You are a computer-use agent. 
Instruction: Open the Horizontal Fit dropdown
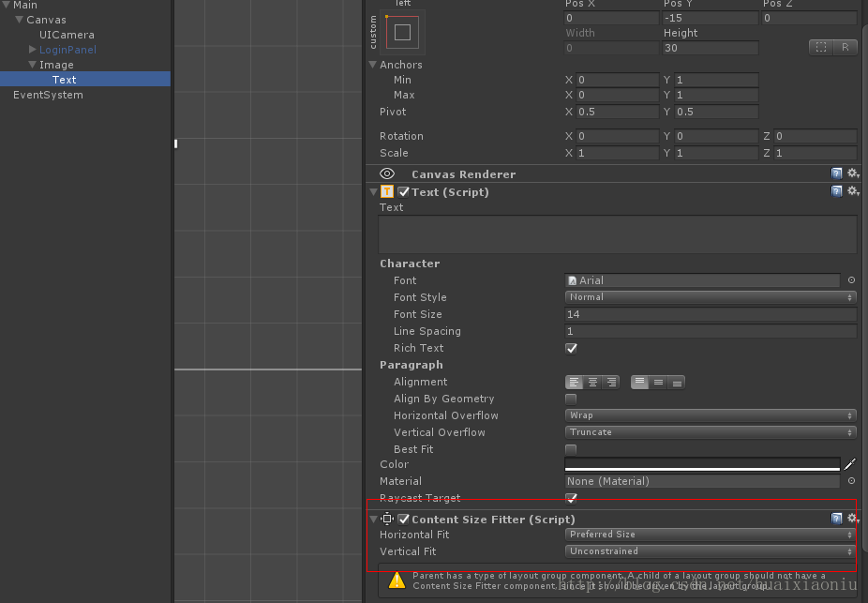(x=711, y=535)
